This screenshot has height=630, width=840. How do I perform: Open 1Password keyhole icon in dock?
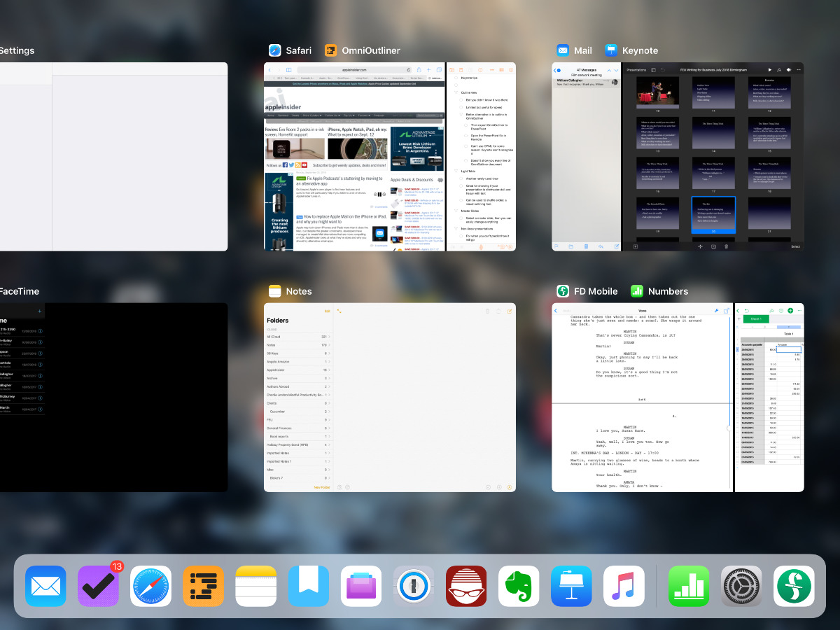(414, 586)
